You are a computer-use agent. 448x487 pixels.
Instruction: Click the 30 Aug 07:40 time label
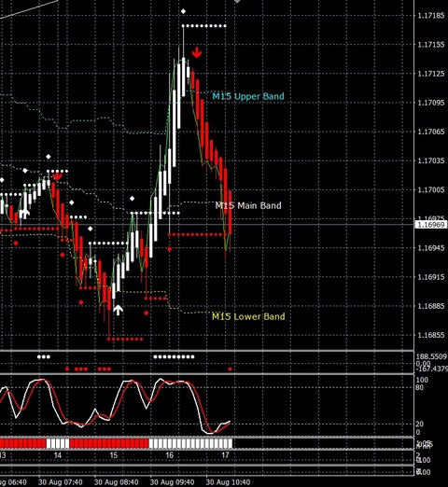61,482
